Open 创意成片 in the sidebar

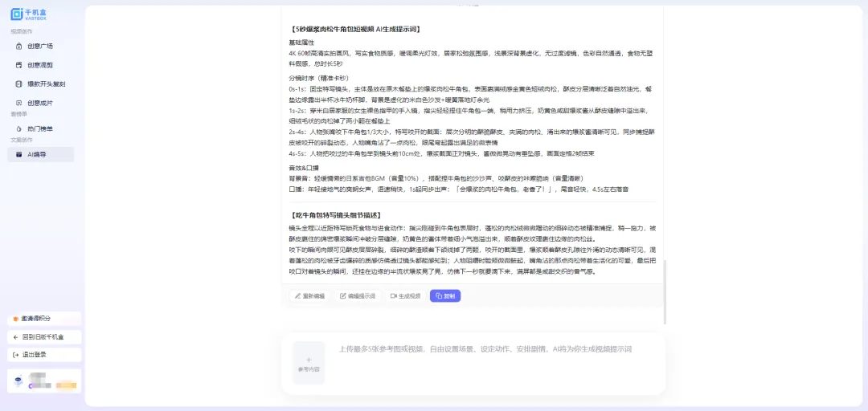tap(40, 103)
